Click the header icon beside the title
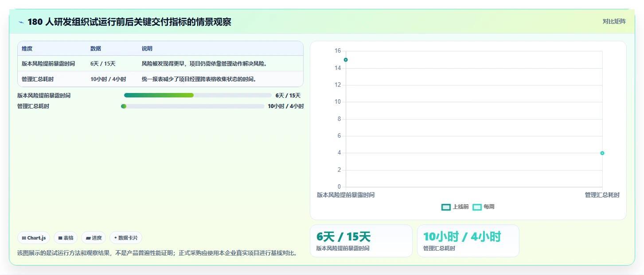Viewport: 644px width, 275px height. [x=21, y=22]
